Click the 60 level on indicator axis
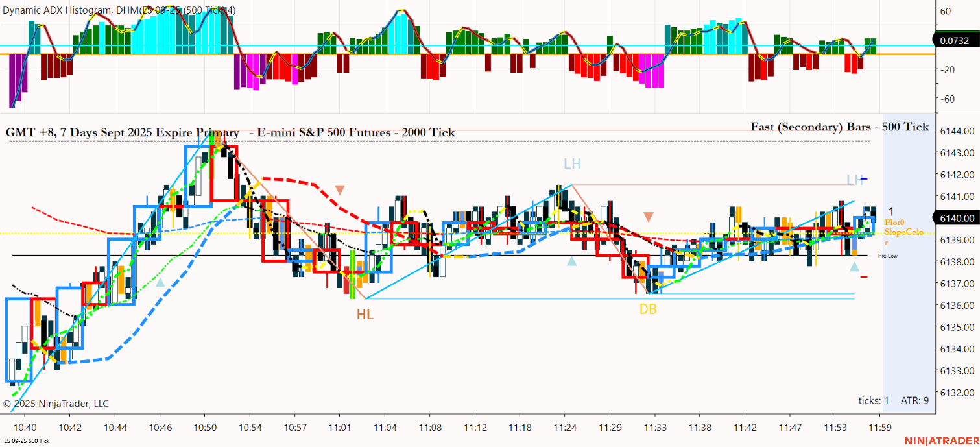Image resolution: width=980 pixels, height=447 pixels. [946, 11]
